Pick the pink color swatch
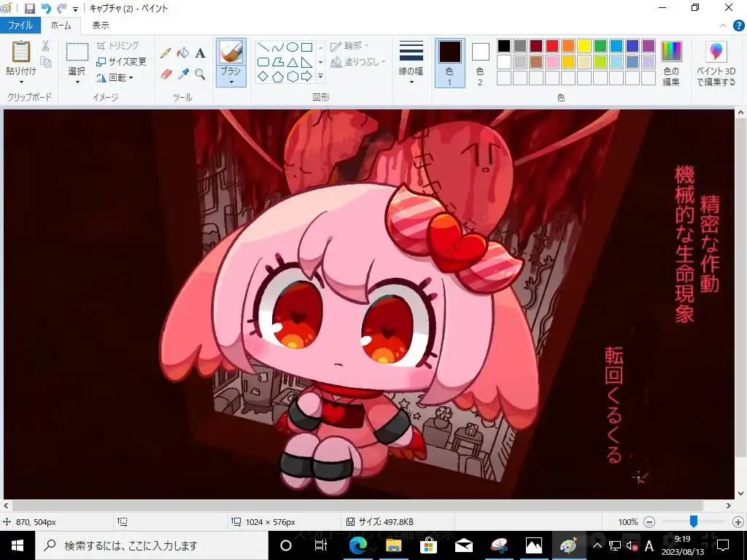Viewport: 747px width, 560px height. [x=552, y=62]
